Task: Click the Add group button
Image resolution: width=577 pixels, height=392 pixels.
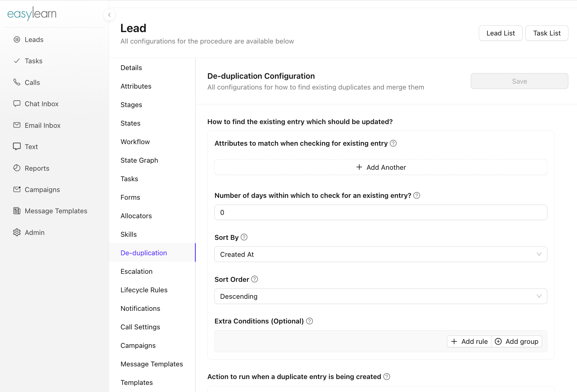Action: [517, 341]
